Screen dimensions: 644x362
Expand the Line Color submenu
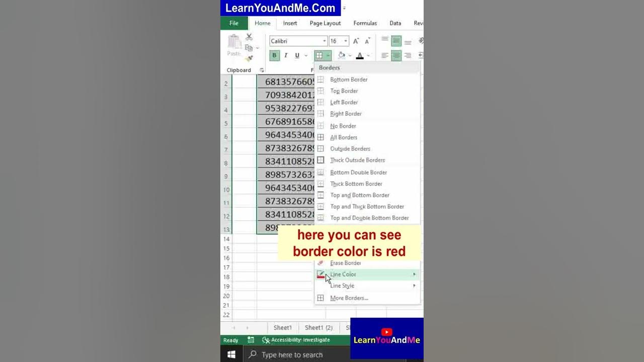point(367,274)
